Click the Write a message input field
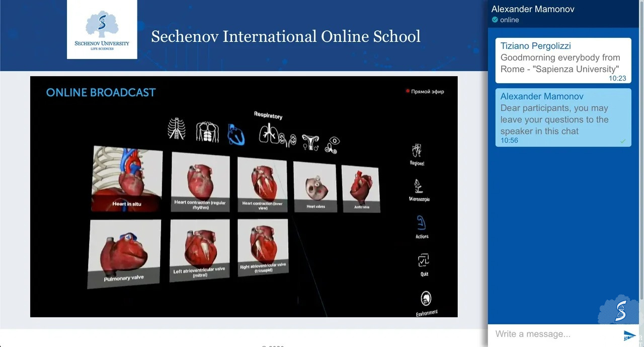Viewport: 644px width, 347px height. coord(553,334)
